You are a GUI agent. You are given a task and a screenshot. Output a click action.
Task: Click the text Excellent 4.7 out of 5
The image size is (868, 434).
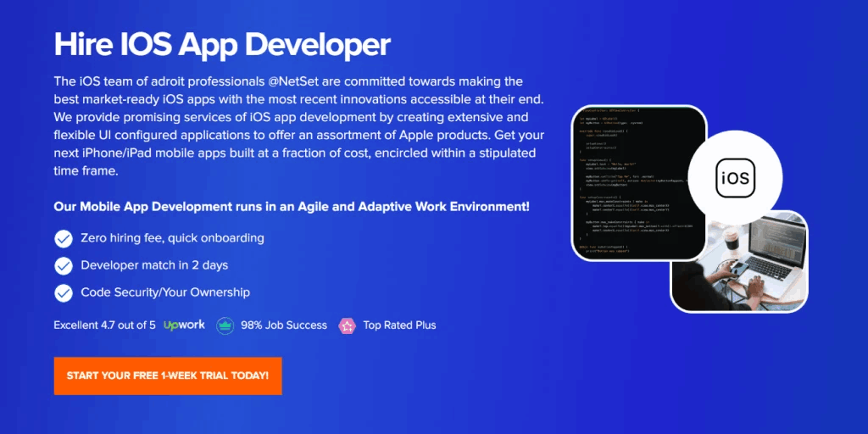click(x=104, y=325)
